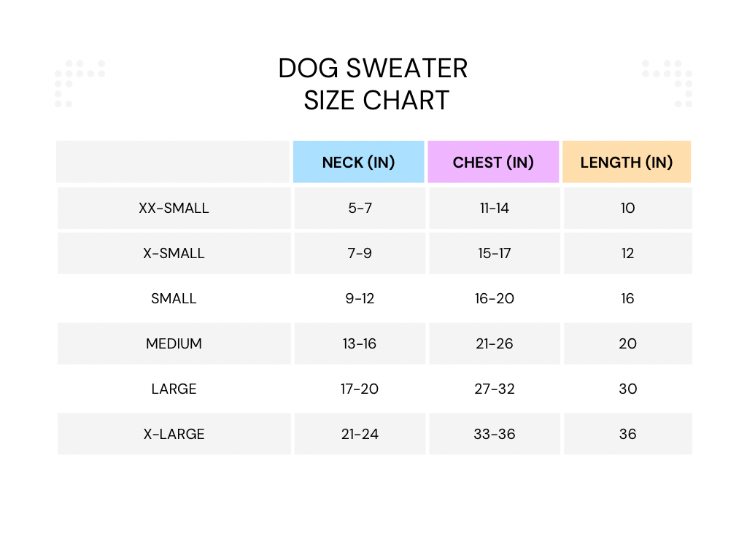Click the empty top-left header cell

pos(173,162)
